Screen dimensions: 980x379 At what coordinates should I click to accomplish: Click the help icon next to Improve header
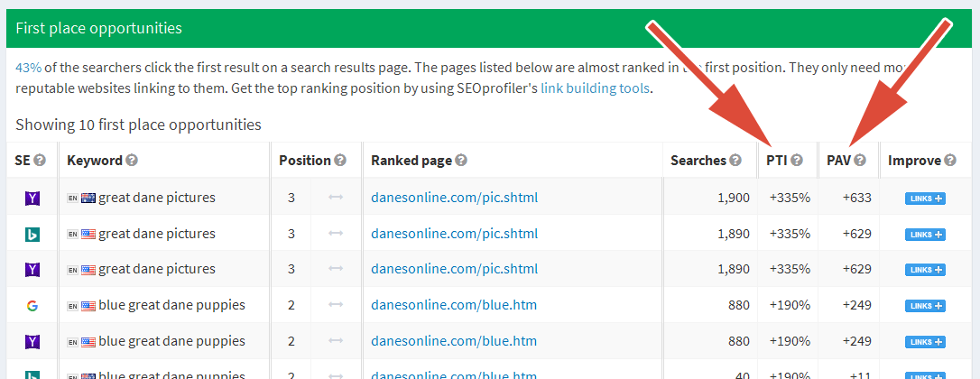coord(950,161)
